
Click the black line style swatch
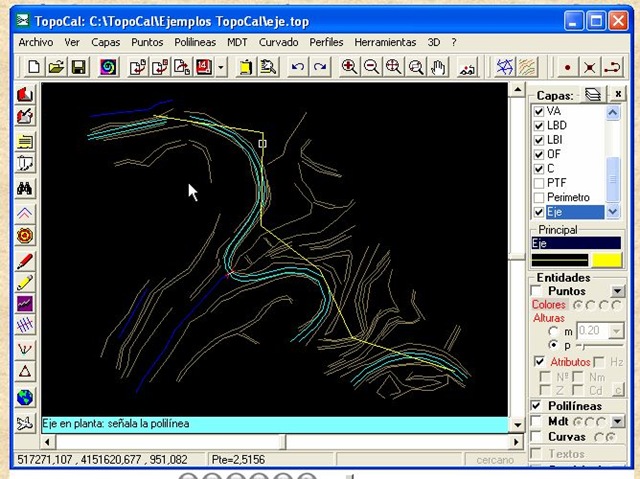tap(560, 260)
